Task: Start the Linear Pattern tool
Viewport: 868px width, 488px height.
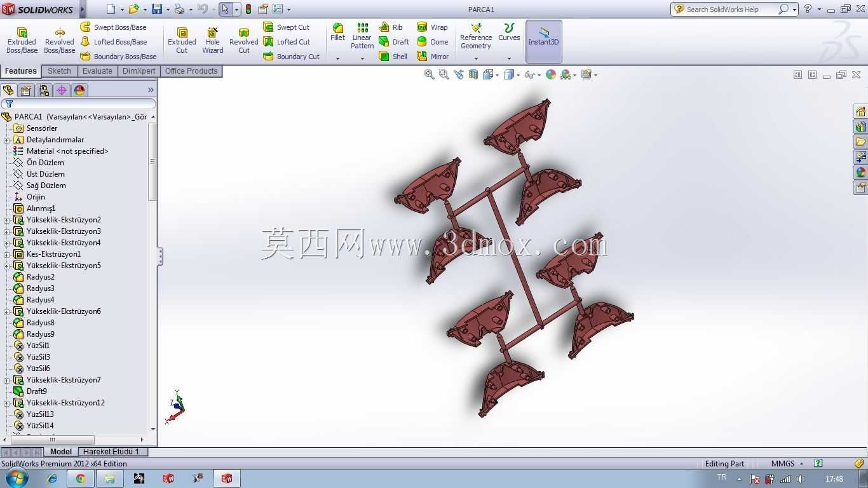Action: click(x=362, y=36)
